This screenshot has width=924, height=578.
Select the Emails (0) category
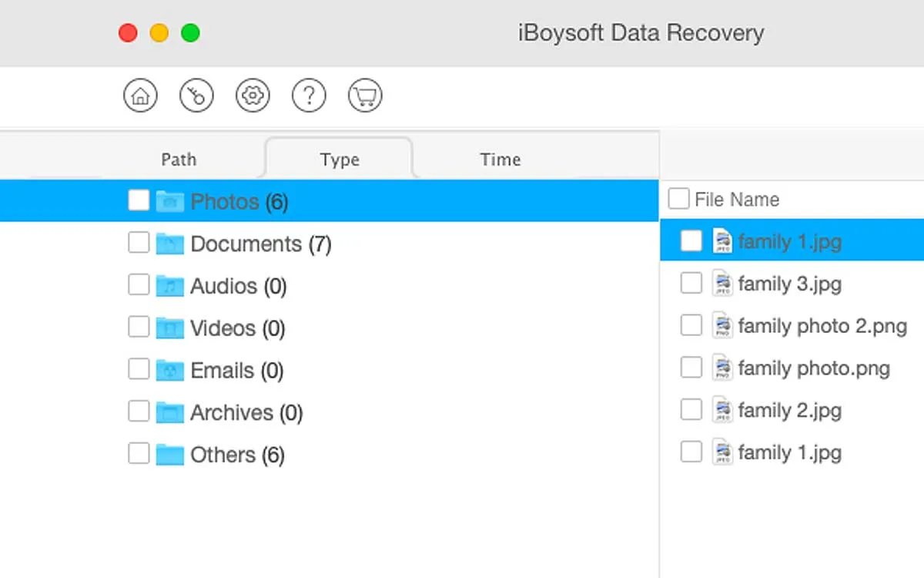237,371
